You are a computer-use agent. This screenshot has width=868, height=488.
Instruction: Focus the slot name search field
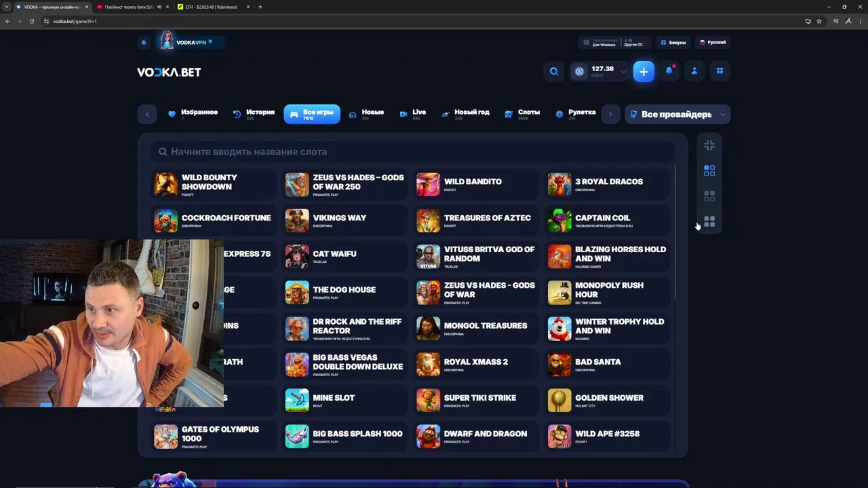click(414, 152)
